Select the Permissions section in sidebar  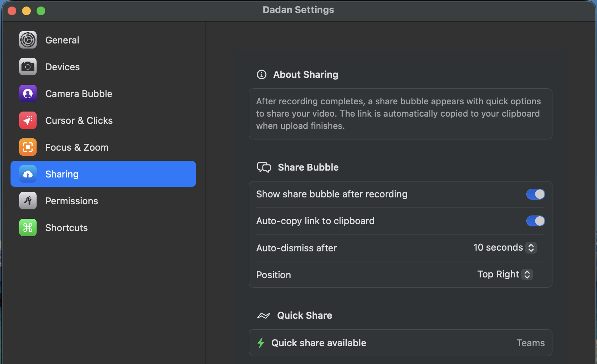(71, 201)
